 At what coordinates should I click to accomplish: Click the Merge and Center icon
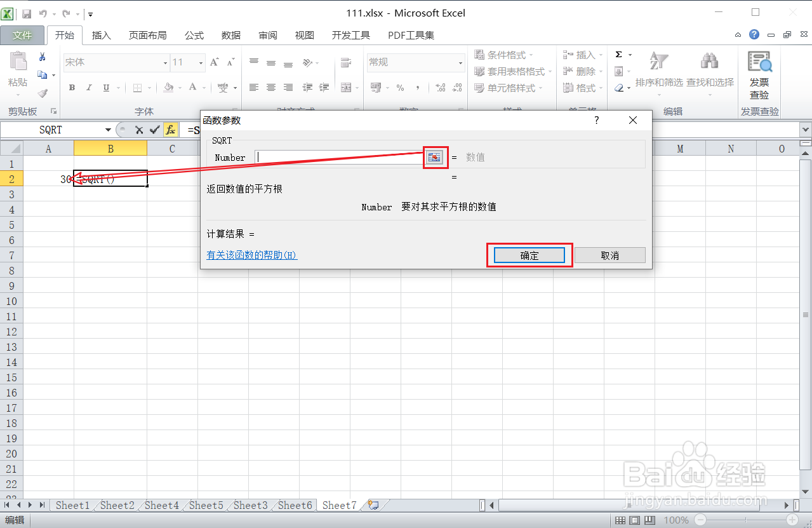(x=346, y=88)
